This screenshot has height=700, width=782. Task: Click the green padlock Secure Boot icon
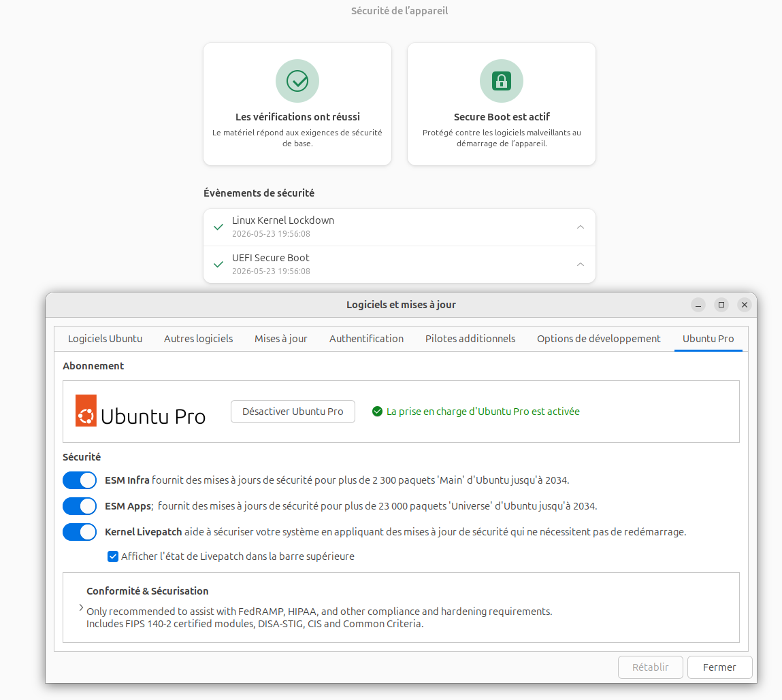click(x=501, y=81)
